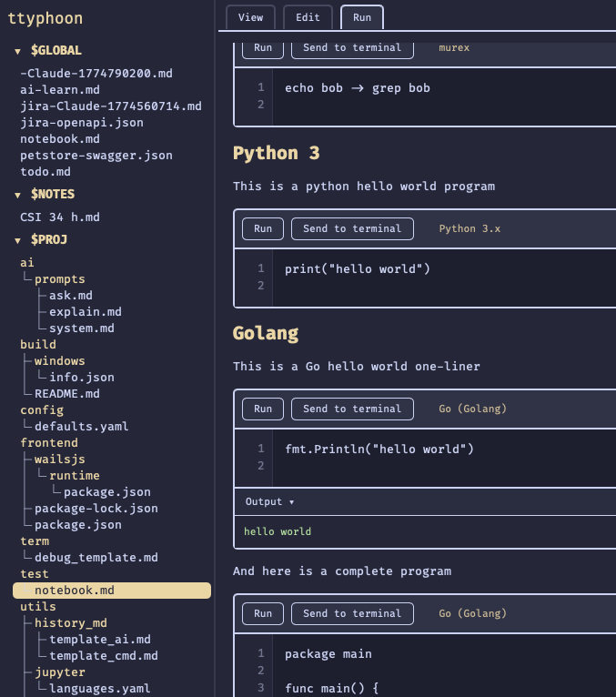Click the Python 3.x language label

(x=470, y=228)
